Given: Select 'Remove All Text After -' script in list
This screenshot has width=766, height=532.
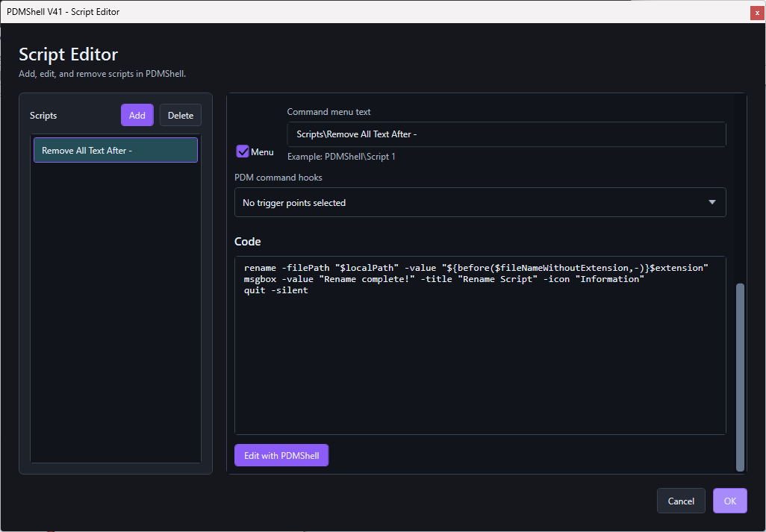Looking at the screenshot, I should [116, 150].
